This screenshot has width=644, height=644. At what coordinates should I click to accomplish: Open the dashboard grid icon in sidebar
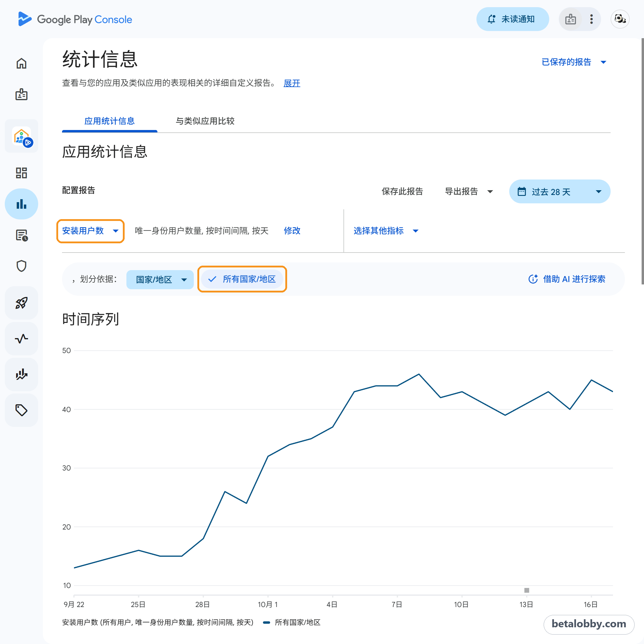tap(21, 173)
